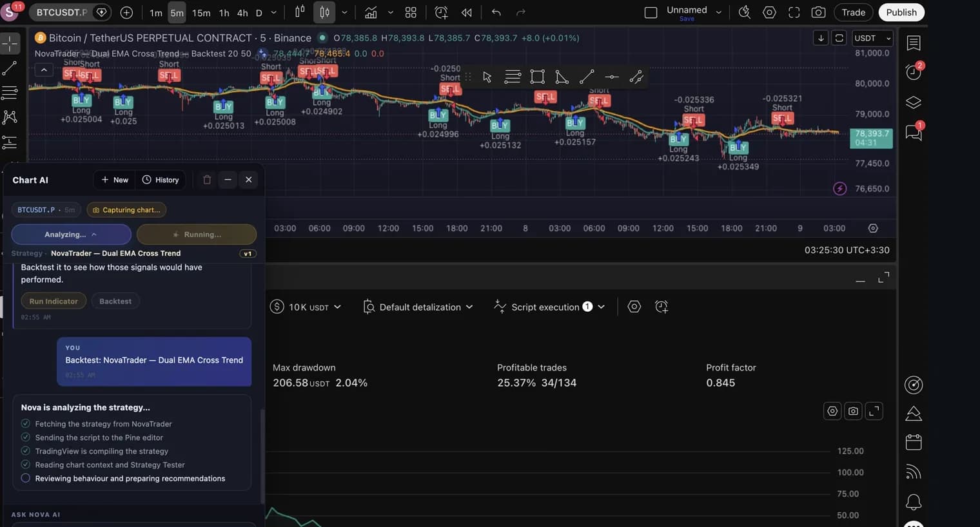Delete chat with trash icon in Chart AI
Viewport: 980px width, 527px height.
[207, 180]
